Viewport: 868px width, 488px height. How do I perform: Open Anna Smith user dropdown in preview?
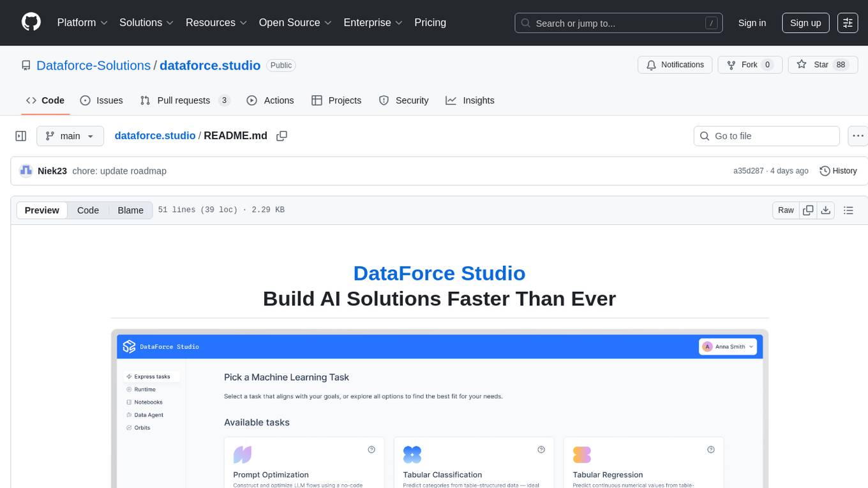tap(728, 346)
